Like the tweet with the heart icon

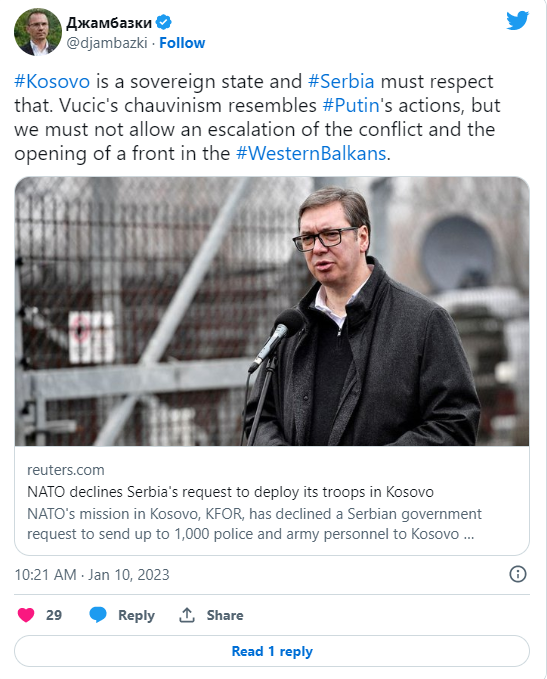point(26,615)
